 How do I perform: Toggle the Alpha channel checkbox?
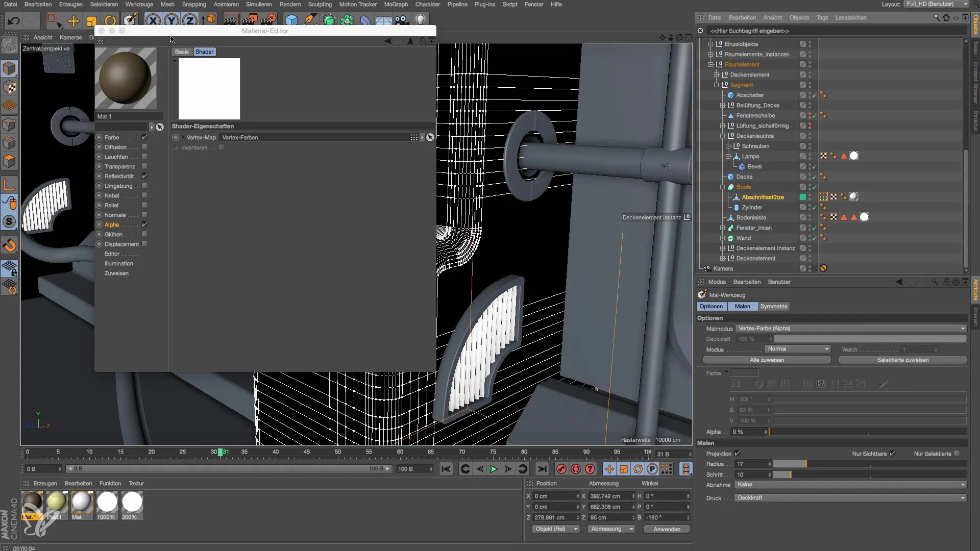[x=144, y=224]
